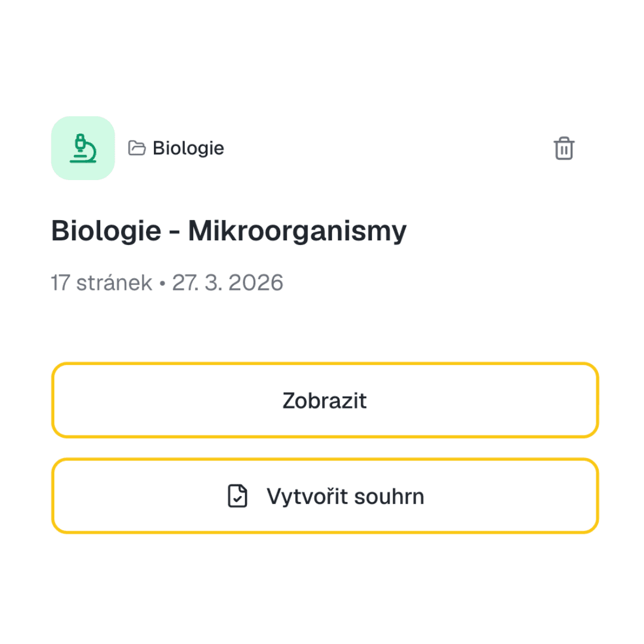Click the date 27. 3. 2026
Image resolution: width=644 pixels, height=644 pixels.
coord(228,283)
